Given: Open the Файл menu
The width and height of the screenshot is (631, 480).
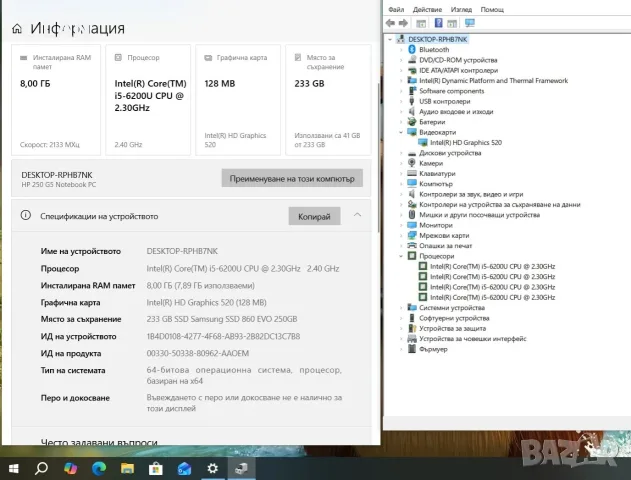Looking at the screenshot, I should [396, 9].
